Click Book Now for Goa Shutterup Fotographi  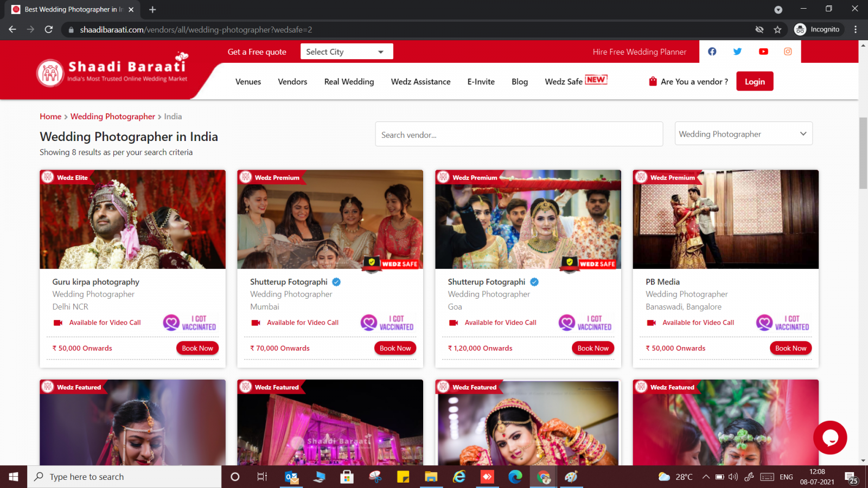593,348
